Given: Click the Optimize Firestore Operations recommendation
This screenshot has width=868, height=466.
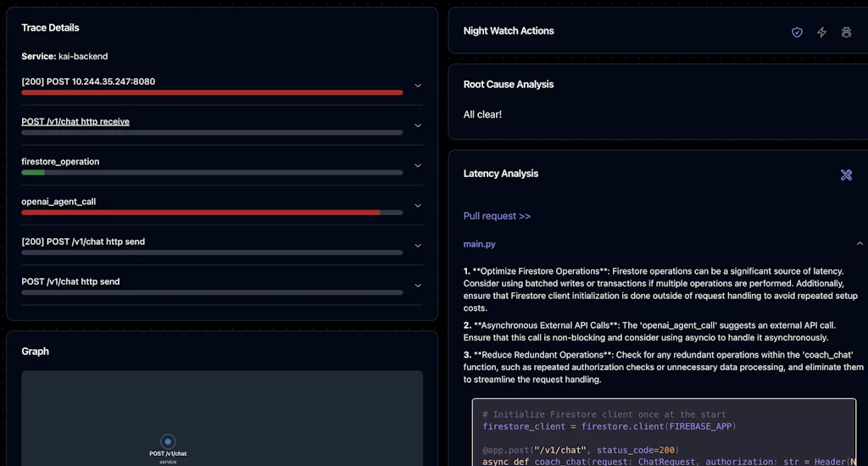Looking at the screenshot, I should [x=661, y=290].
